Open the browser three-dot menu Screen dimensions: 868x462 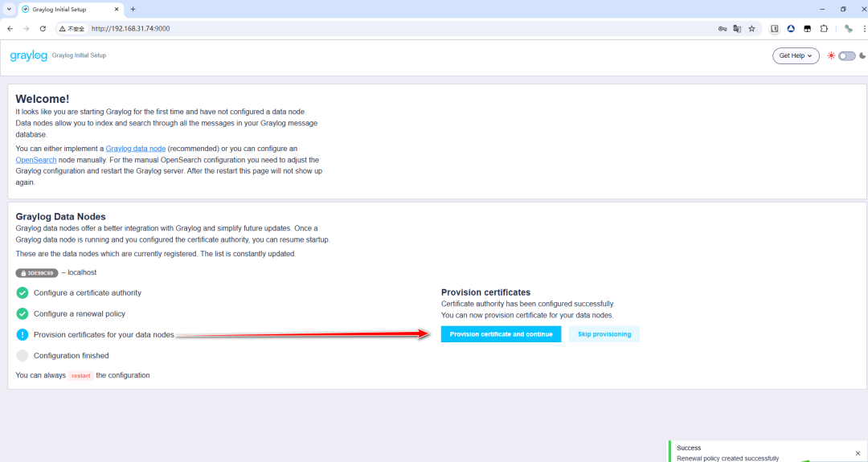[864, 29]
